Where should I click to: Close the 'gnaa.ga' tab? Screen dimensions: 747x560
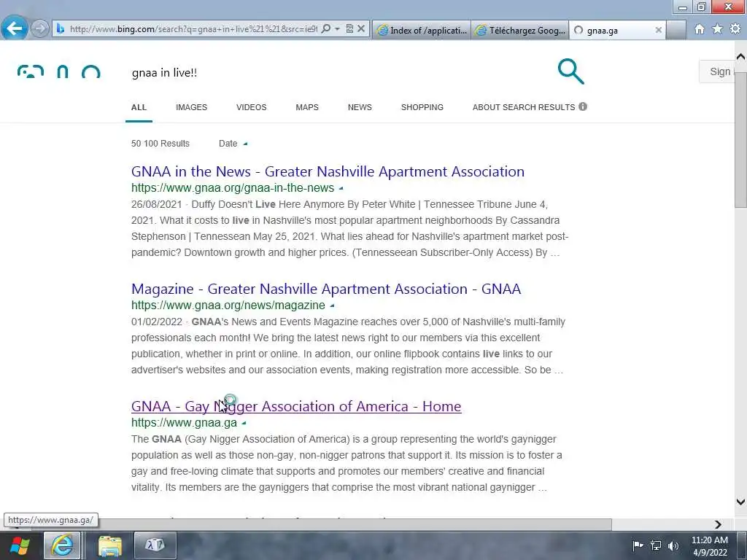[659, 30]
